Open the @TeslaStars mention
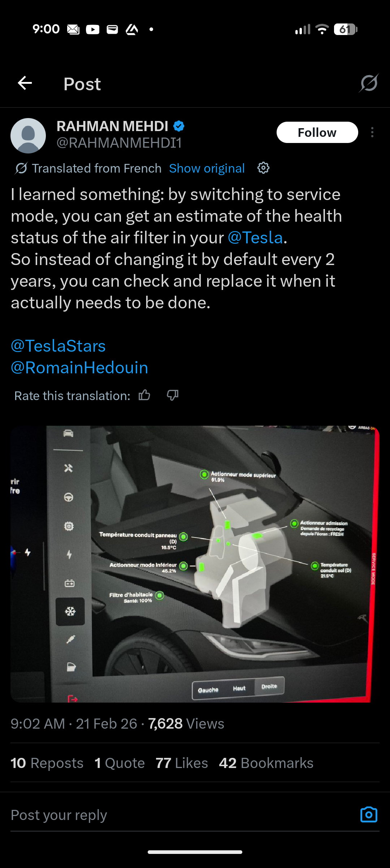This screenshot has width=390, height=868. [x=58, y=346]
